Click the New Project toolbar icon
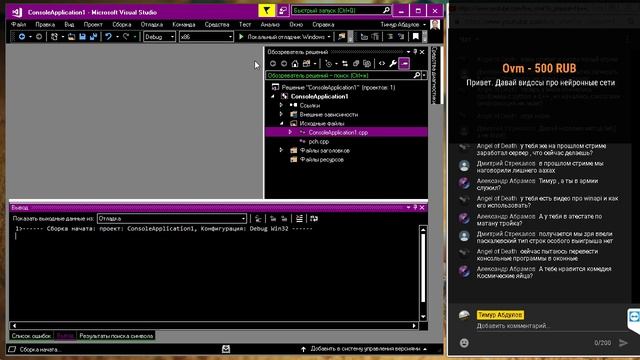This screenshot has width=640, height=360. tap(54, 37)
